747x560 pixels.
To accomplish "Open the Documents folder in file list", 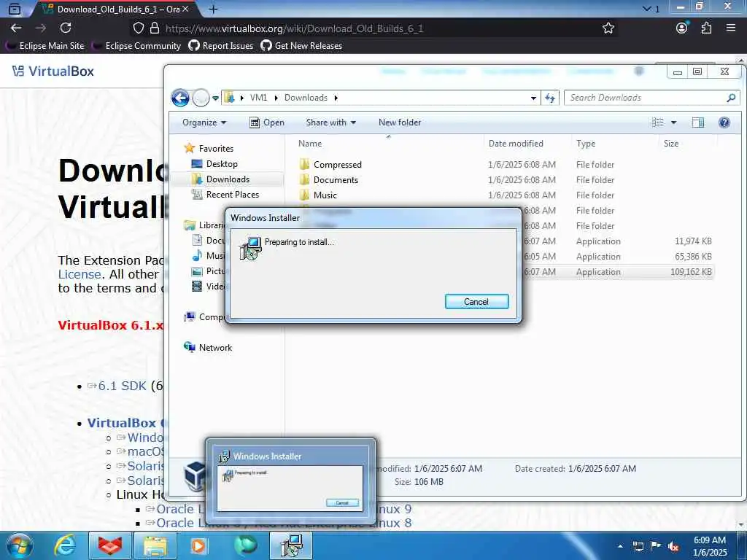I will (329, 179).
